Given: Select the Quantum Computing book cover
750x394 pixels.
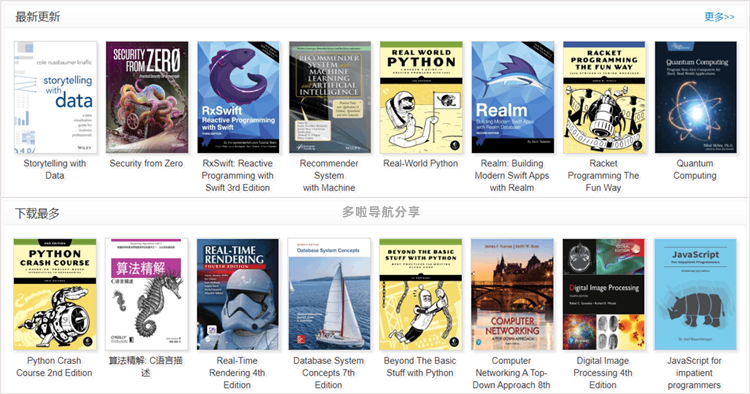Looking at the screenshot, I should 695,97.
